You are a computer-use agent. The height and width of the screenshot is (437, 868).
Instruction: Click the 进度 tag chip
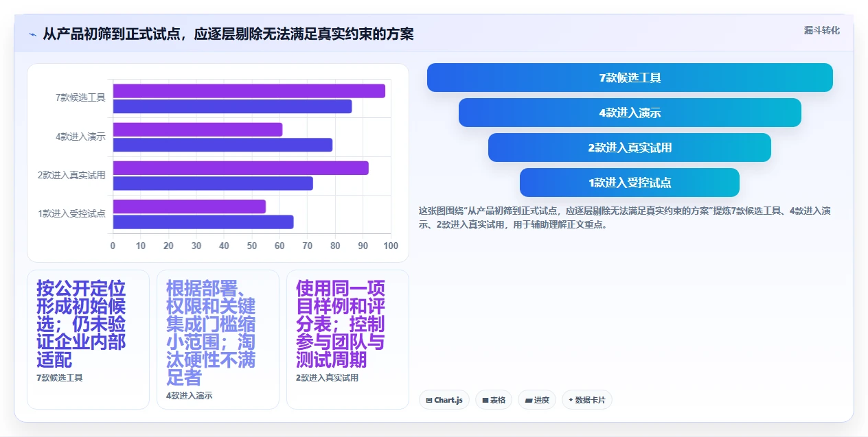(x=537, y=400)
